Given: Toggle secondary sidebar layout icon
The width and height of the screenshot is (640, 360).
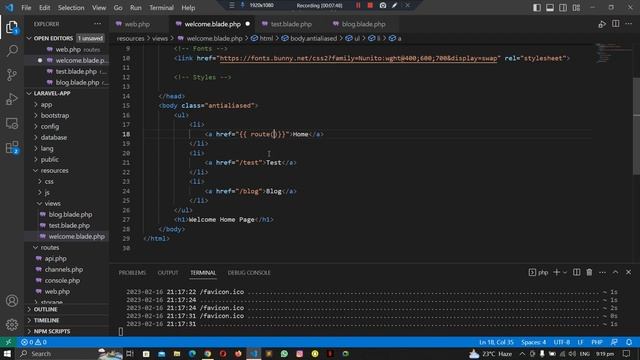Looking at the screenshot, I should tap(563, 7).
